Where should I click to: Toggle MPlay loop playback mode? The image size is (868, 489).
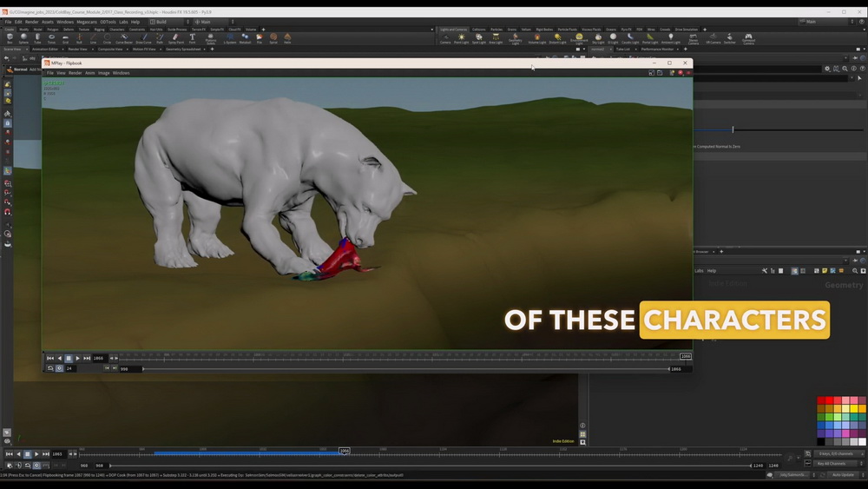tap(50, 368)
